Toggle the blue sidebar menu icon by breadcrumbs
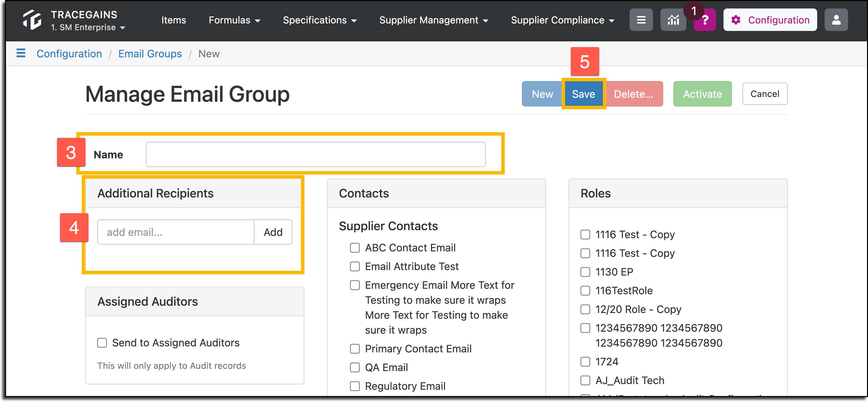This screenshot has height=402, width=868. [21, 53]
